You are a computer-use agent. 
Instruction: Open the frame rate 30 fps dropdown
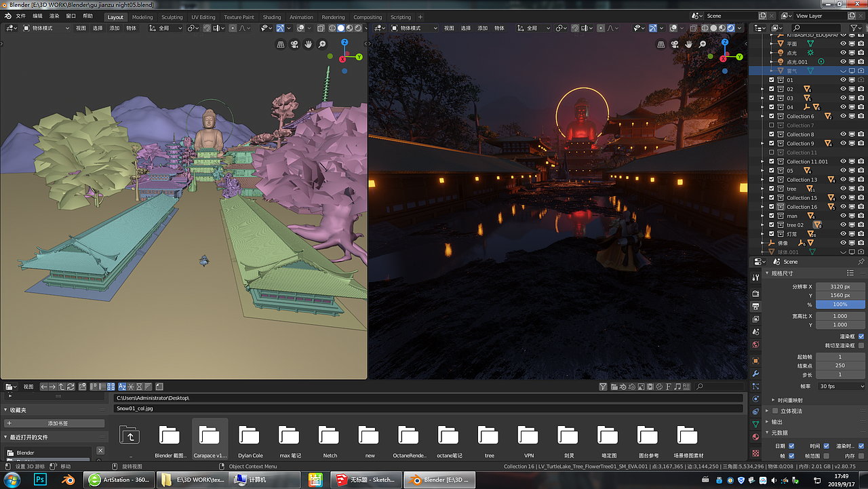842,386
